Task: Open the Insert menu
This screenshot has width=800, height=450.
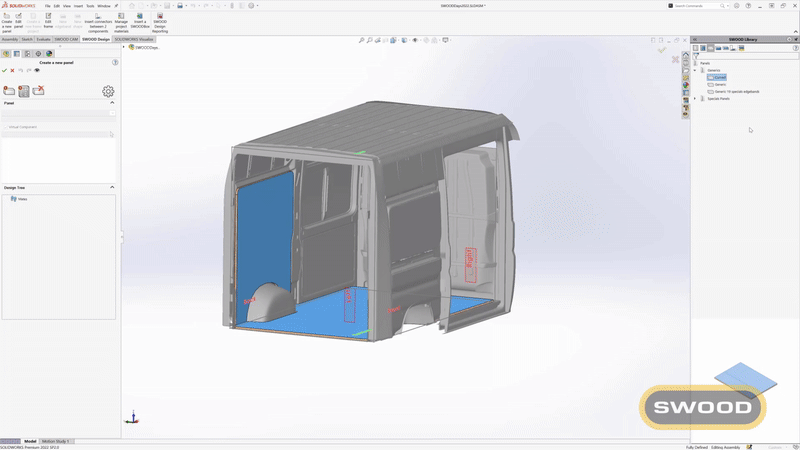Action: [77, 5]
